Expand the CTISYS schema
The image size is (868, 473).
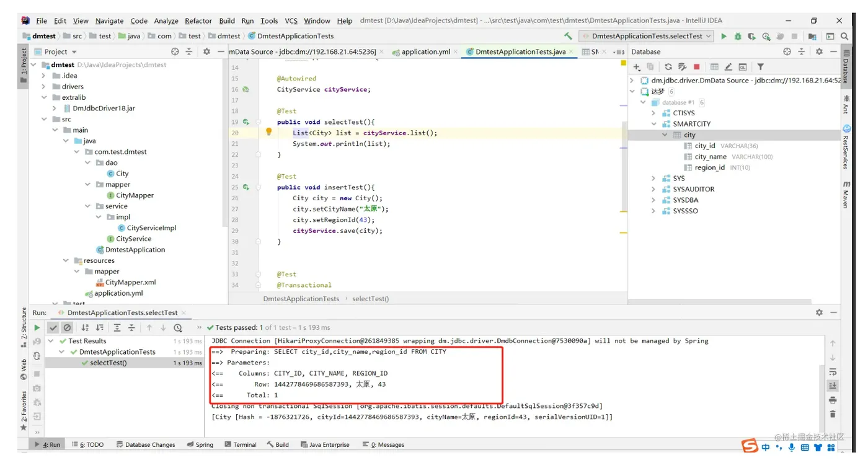(x=653, y=113)
